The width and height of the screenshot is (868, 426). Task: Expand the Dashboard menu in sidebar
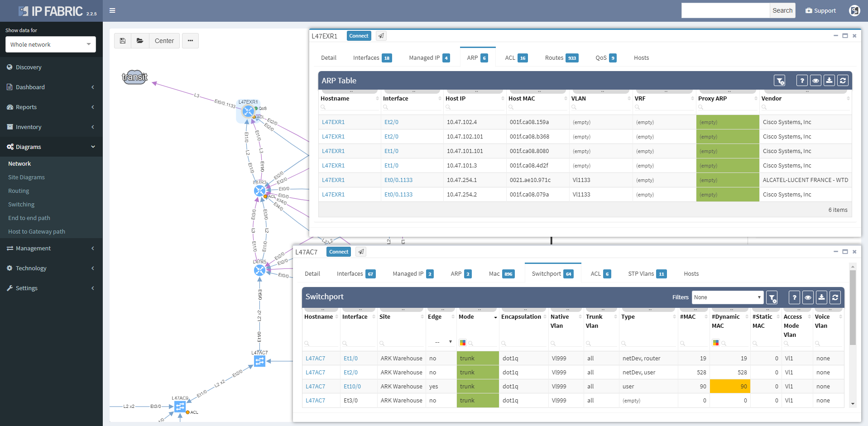tap(51, 87)
